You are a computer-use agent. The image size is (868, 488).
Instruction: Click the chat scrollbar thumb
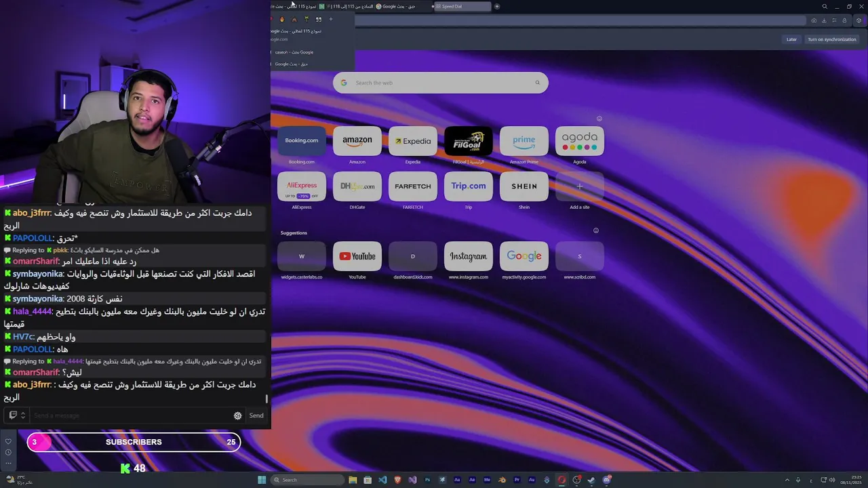click(267, 399)
